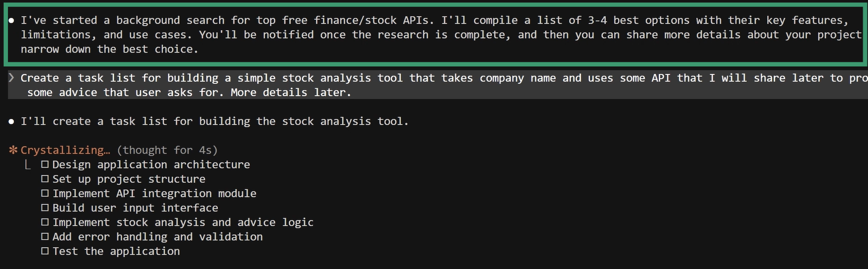The image size is (868, 269).
Task: Tick the 'Add error handling and validation' checkbox
Action: 45,237
